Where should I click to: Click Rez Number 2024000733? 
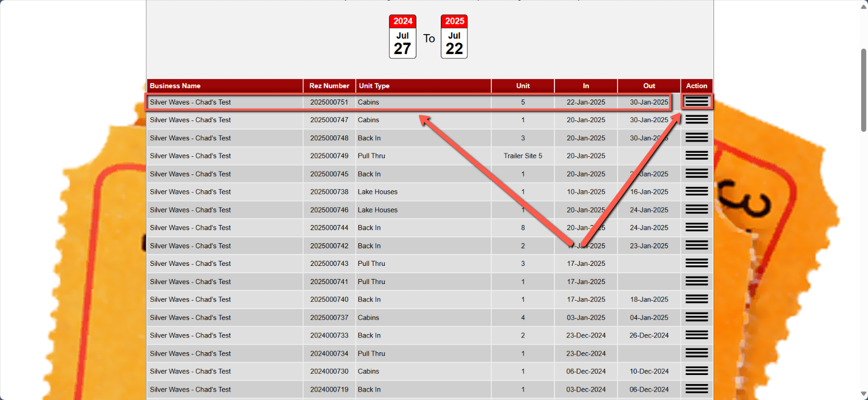[x=329, y=335]
